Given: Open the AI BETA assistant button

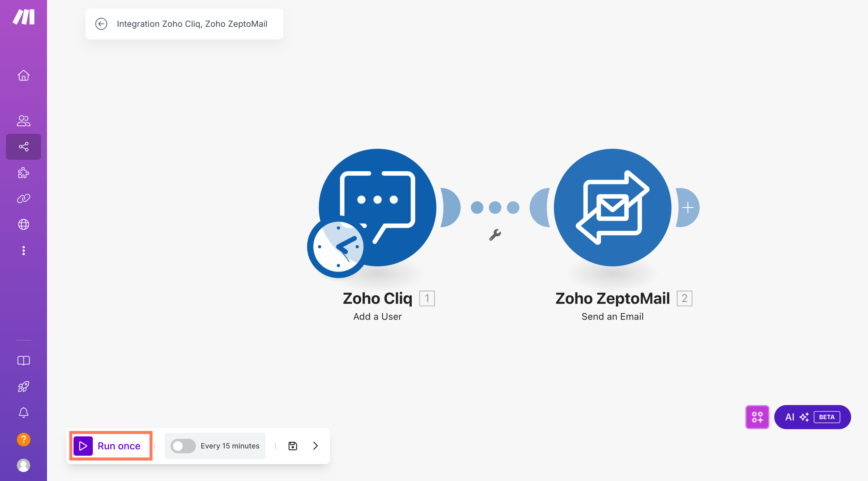Looking at the screenshot, I should click(x=813, y=417).
